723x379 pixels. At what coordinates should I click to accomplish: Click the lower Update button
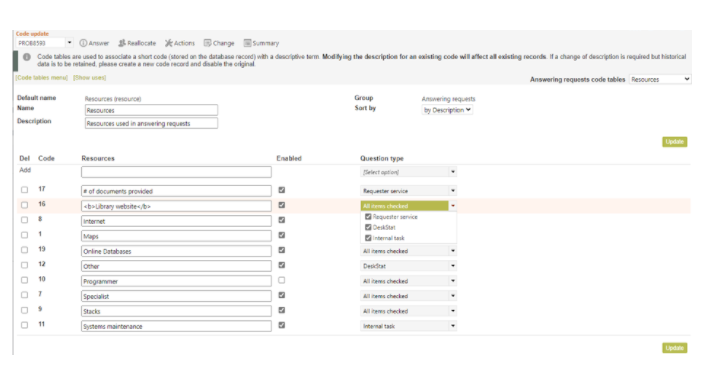coord(675,348)
